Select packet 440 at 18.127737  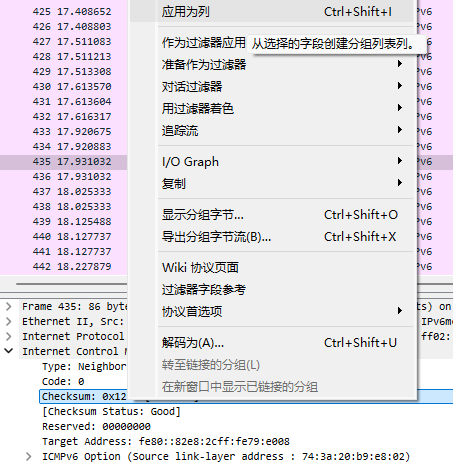(63, 237)
